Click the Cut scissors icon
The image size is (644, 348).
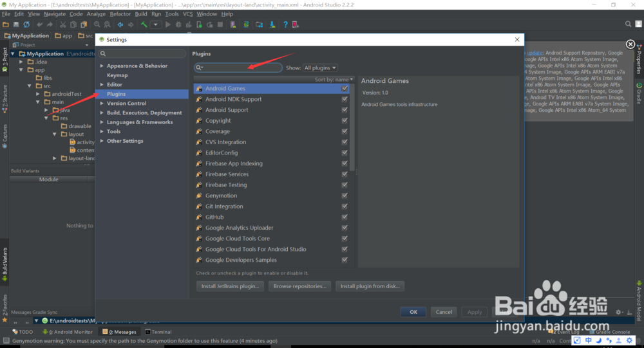pyautogui.click(x=63, y=24)
